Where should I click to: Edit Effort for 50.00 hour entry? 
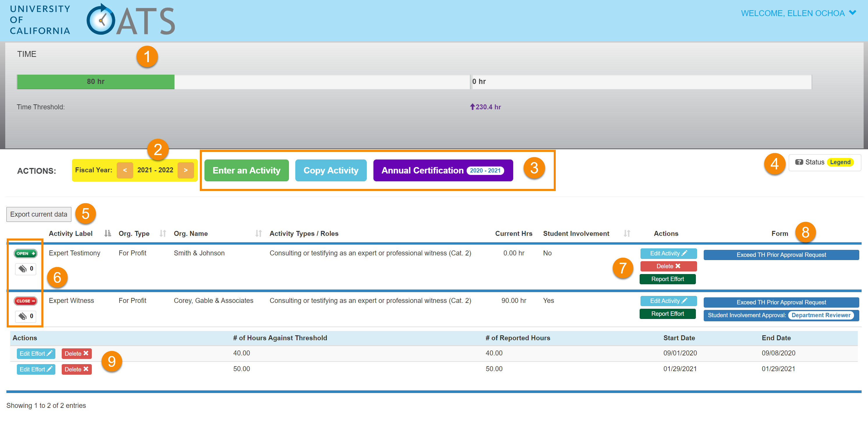36,369
